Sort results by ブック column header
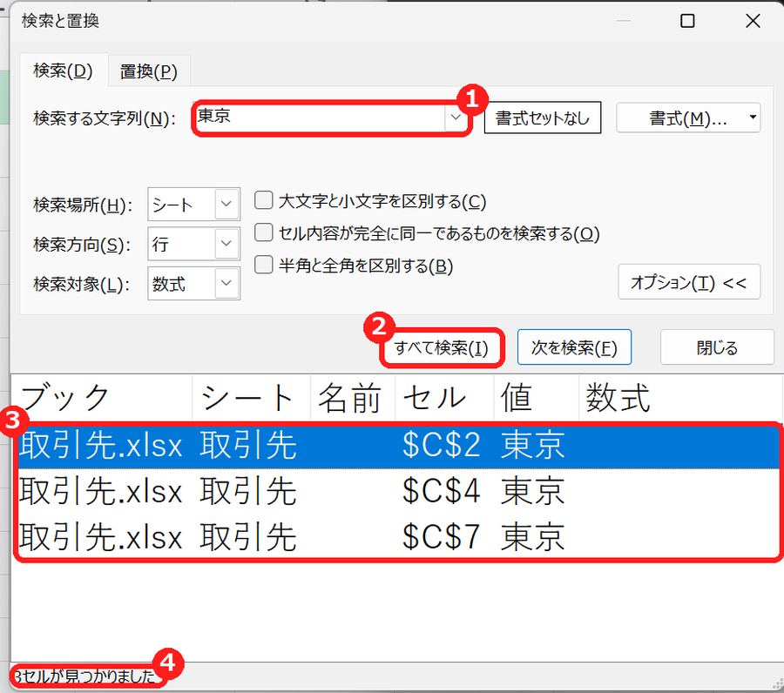 coord(102,398)
